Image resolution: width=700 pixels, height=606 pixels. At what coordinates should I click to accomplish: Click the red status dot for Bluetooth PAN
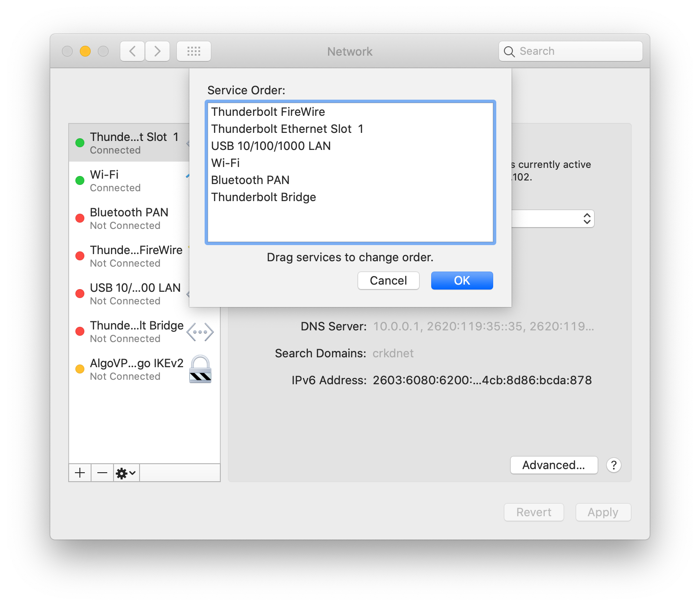point(80,218)
